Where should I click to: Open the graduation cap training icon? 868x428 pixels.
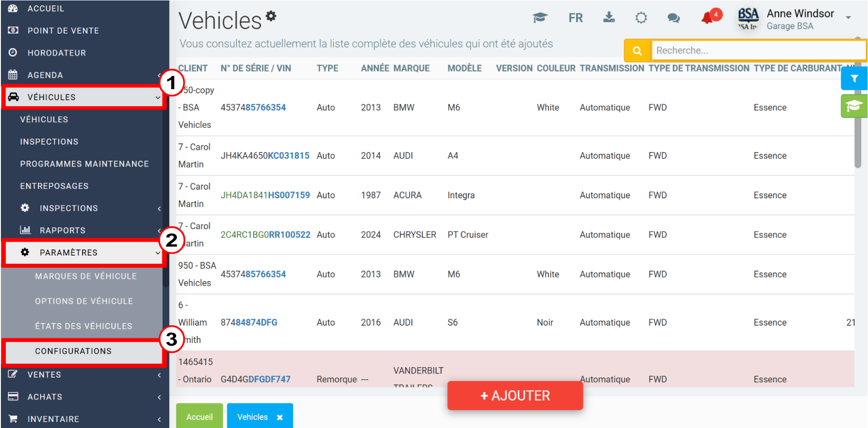(540, 18)
